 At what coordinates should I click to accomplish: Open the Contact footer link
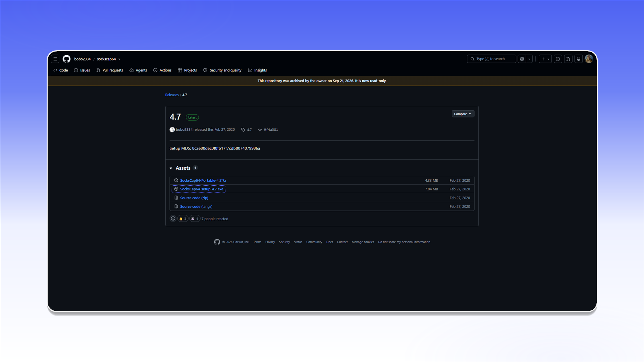342,242
